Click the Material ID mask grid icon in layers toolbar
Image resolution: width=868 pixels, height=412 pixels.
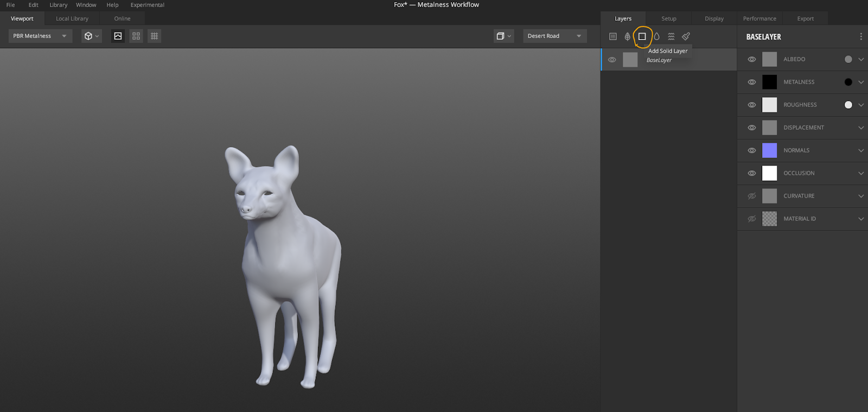[613, 36]
